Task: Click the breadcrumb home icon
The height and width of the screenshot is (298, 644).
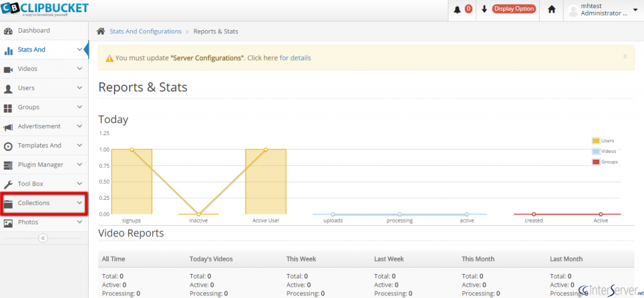Action: click(100, 31)
